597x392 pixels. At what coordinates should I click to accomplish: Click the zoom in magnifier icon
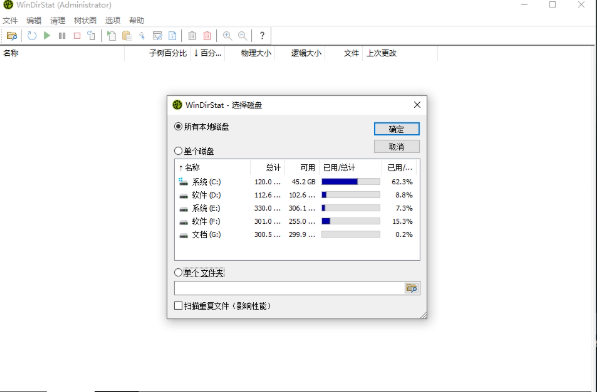point(227,36)
